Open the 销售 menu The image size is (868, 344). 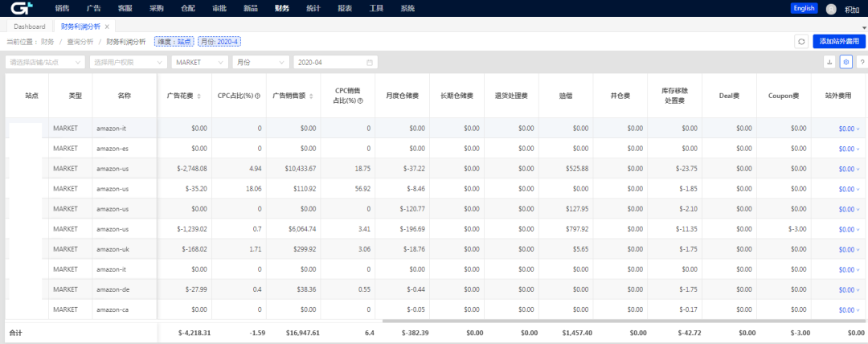click(62, 8)
